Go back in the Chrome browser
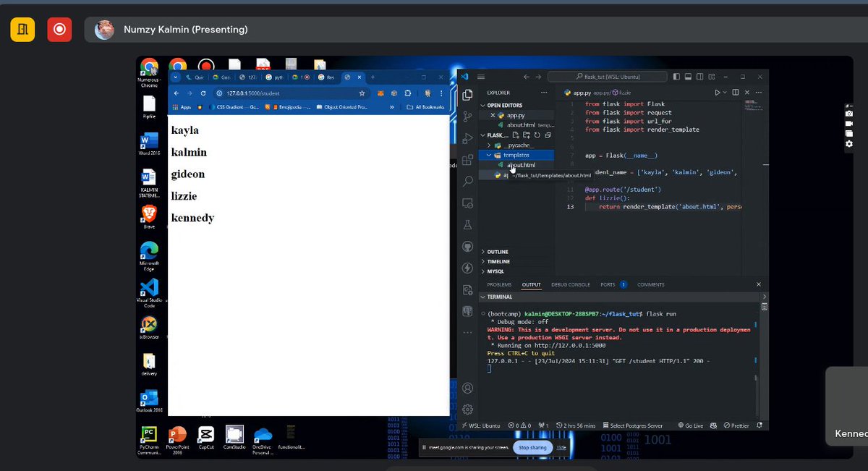 [x=176, y=93]
